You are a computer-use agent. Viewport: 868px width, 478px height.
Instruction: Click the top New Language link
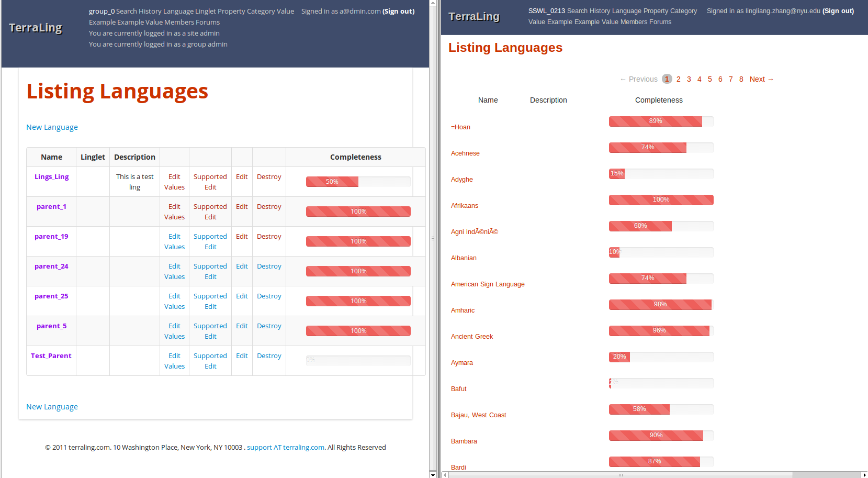click(x=52, y=127)
